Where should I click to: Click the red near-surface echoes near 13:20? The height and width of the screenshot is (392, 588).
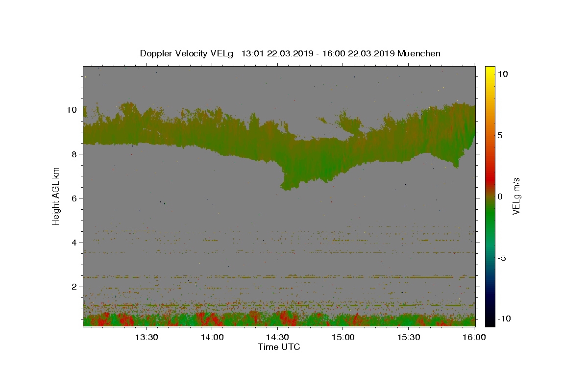tap(125, 319)
